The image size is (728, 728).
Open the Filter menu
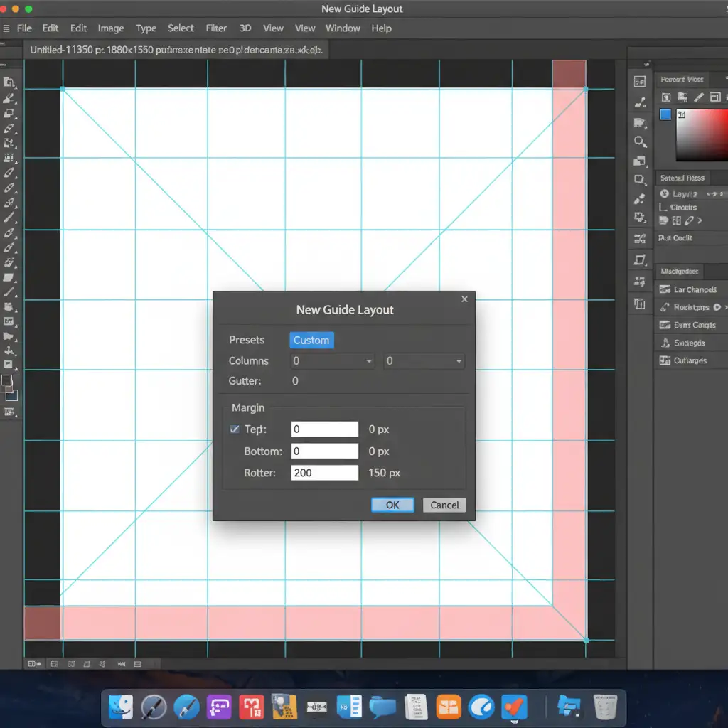click(x=216, y=28)
